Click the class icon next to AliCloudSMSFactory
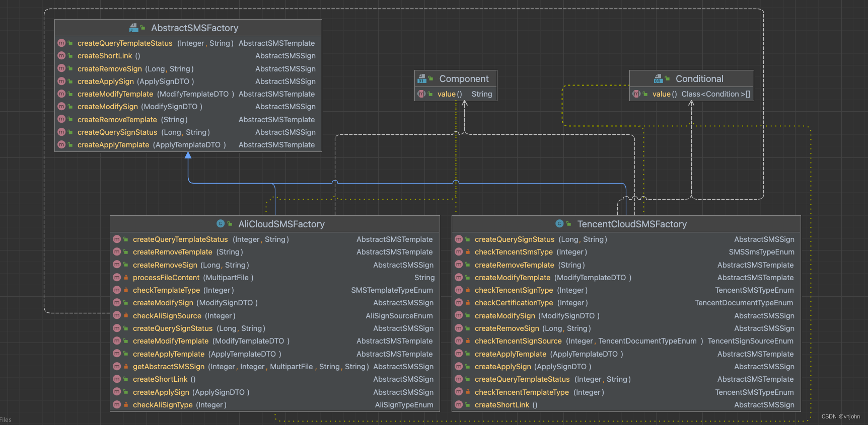 tap(221, 224)
